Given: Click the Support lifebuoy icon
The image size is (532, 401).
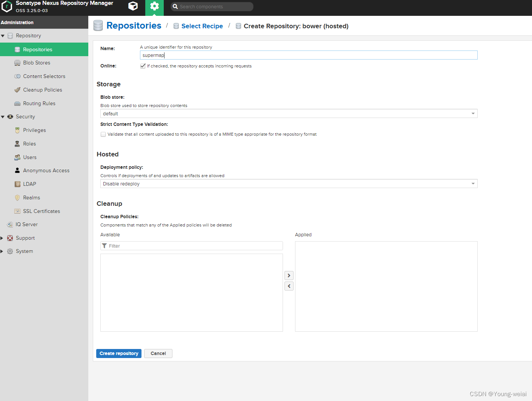Looking at the screenshot, I should (x=10, y=238).
